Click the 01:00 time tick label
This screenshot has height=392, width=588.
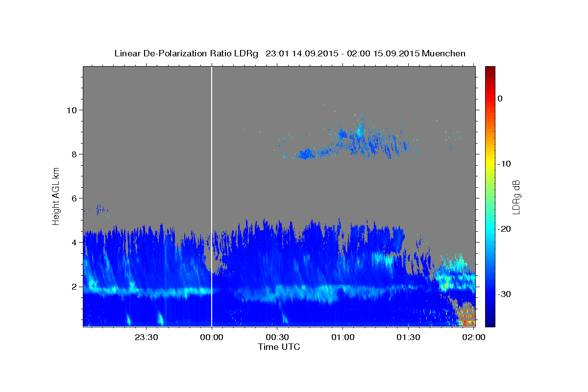tap(343, 337)
